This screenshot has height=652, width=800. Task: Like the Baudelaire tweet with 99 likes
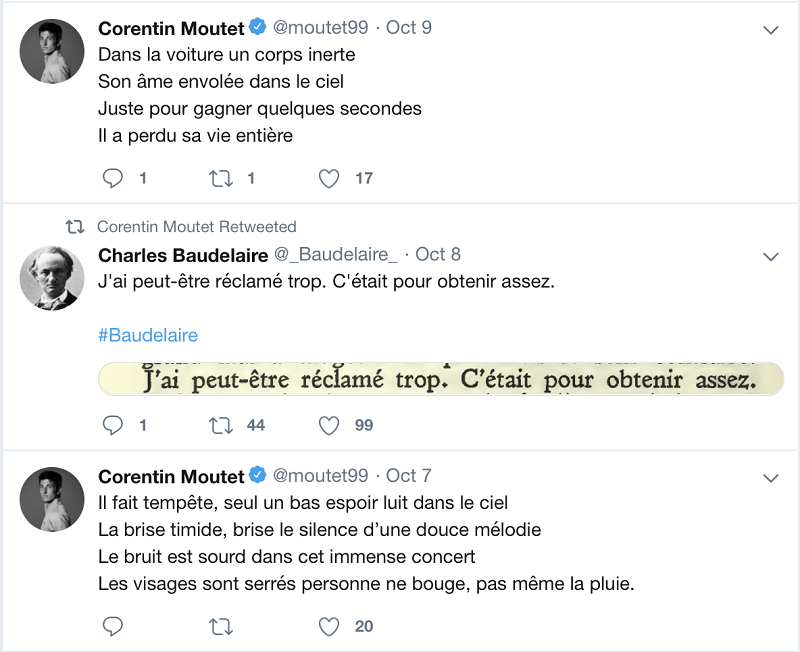coord(329,425)
